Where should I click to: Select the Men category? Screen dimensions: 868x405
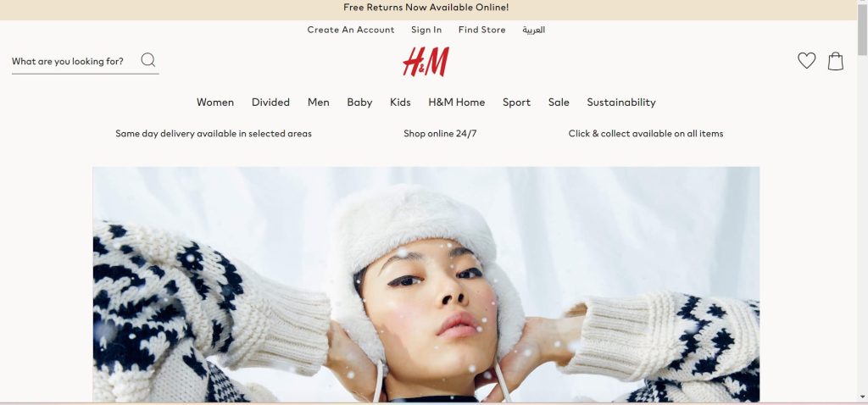(x=319, y=103)
